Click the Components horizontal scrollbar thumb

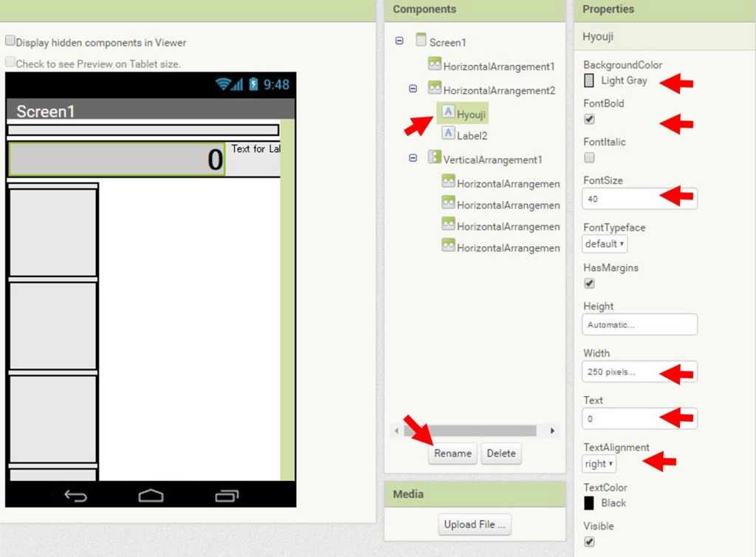pos(470,431)
